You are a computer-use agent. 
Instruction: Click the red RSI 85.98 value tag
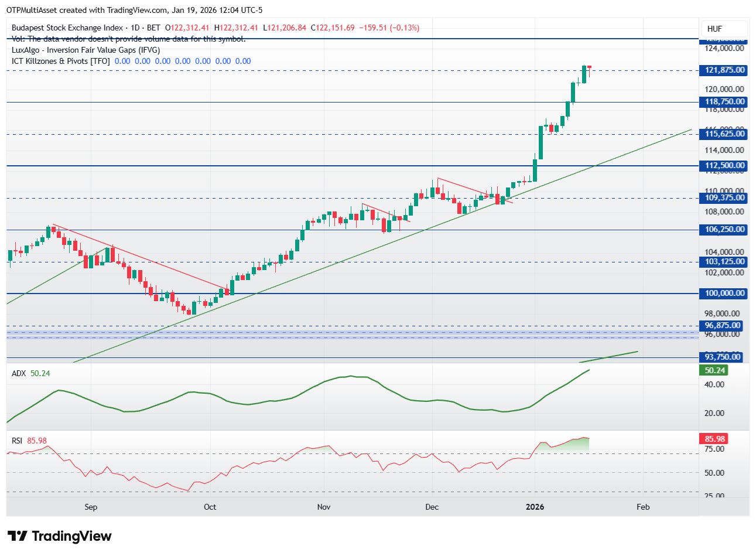click(714, 439)
